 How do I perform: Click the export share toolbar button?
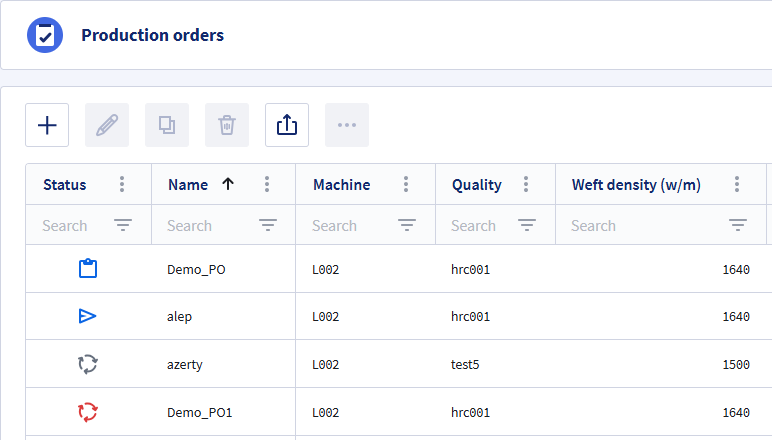tap(287, 125)
